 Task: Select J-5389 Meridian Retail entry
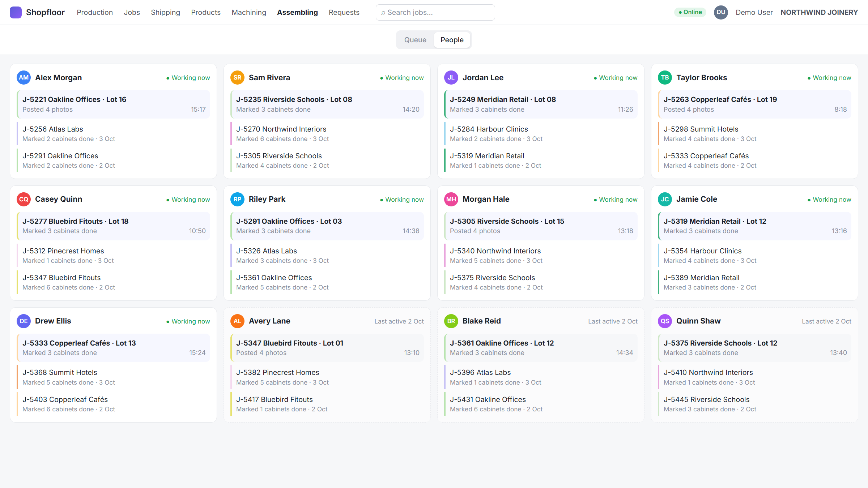click(754, 282)
